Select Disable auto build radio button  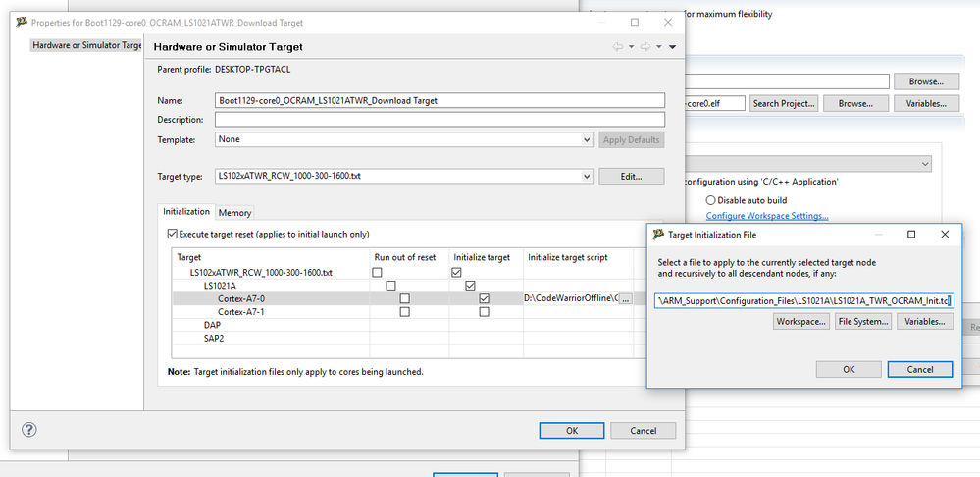point(710,200)
